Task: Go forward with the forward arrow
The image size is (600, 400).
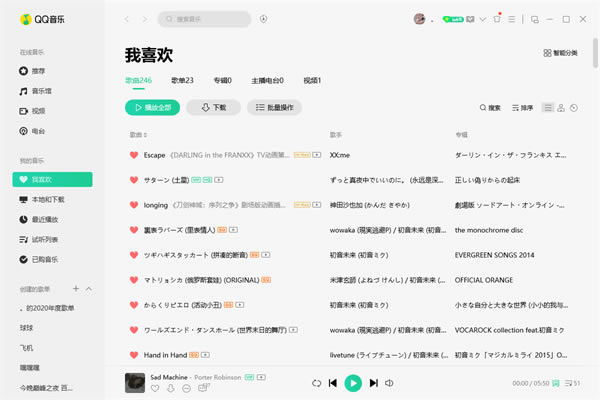Action: click(145, 19)
